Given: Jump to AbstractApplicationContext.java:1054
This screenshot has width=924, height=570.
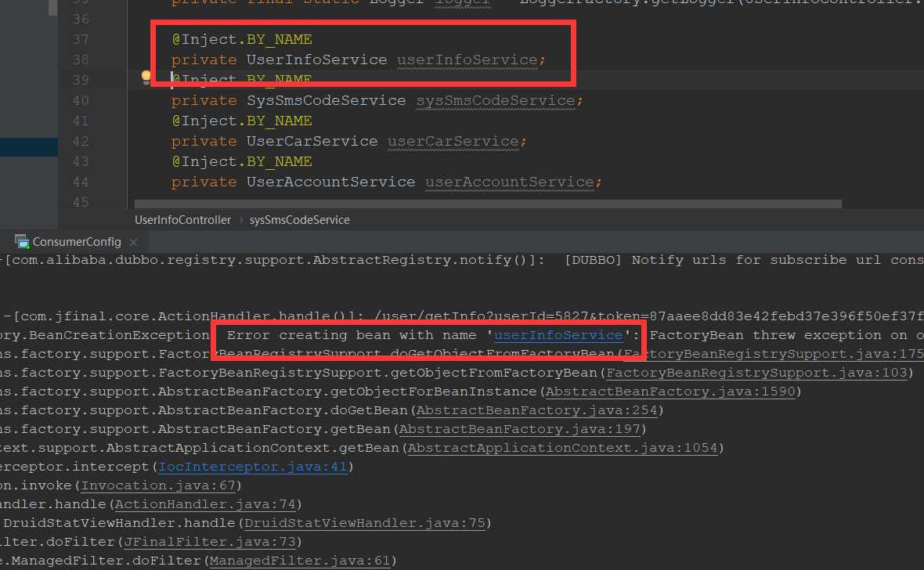Looking at the screenshot, I should point(564,448).
